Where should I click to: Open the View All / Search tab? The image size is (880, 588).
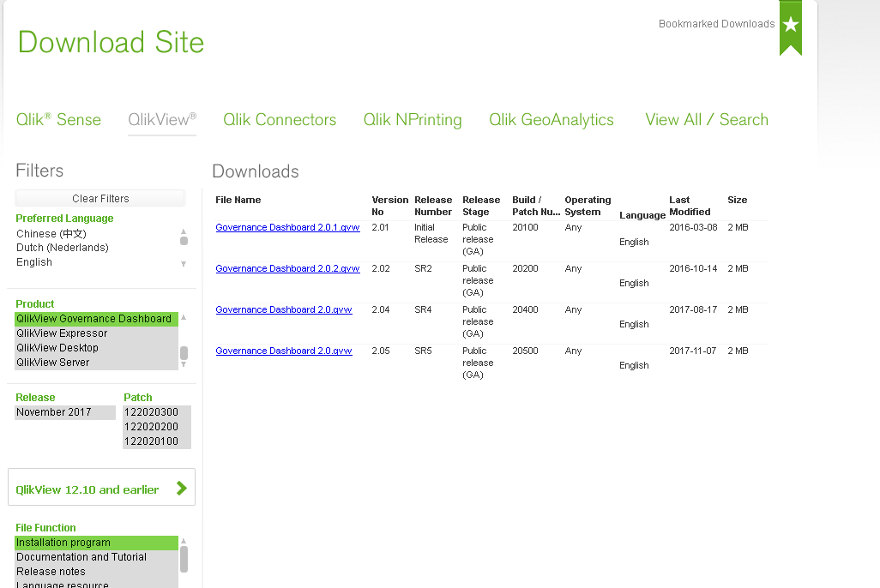coord(706,119)
